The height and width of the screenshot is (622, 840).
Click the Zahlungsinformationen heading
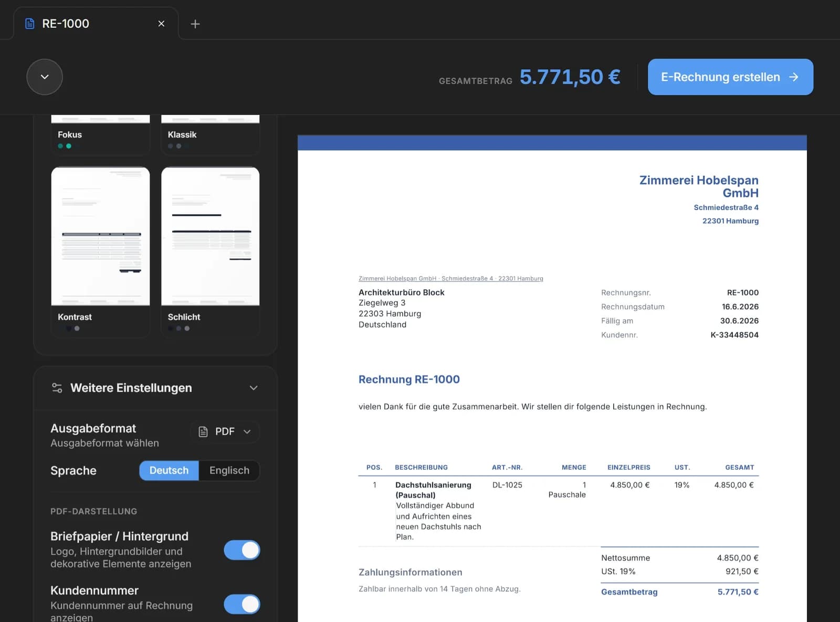(410, 573)
